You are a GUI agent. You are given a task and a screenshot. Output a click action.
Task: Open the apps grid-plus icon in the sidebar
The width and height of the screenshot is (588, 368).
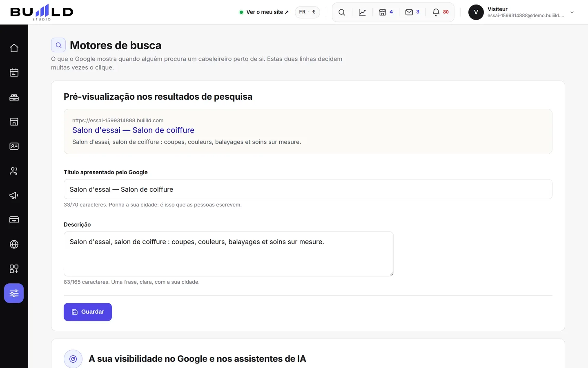(14, 269)
